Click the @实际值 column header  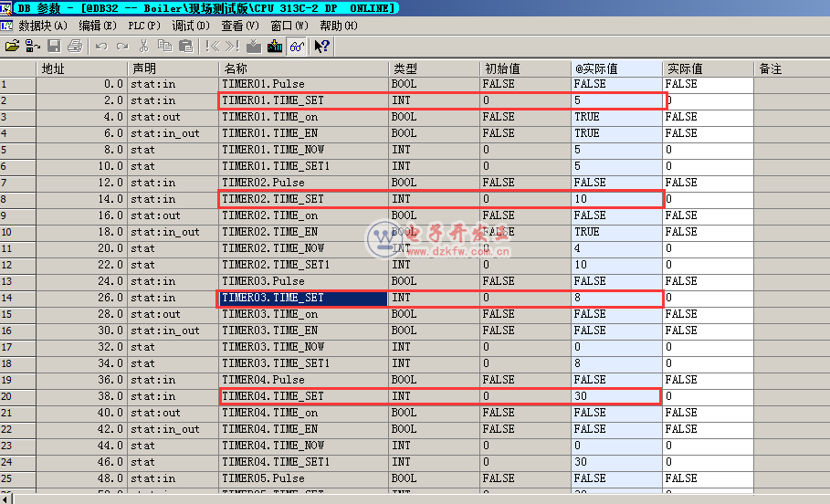(616, 68)
